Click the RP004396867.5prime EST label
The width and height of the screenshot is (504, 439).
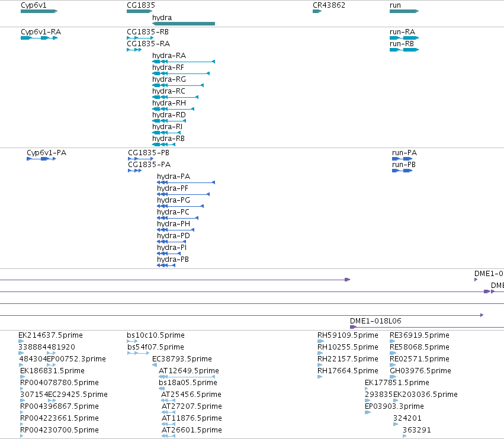click(x=59, y=407)
